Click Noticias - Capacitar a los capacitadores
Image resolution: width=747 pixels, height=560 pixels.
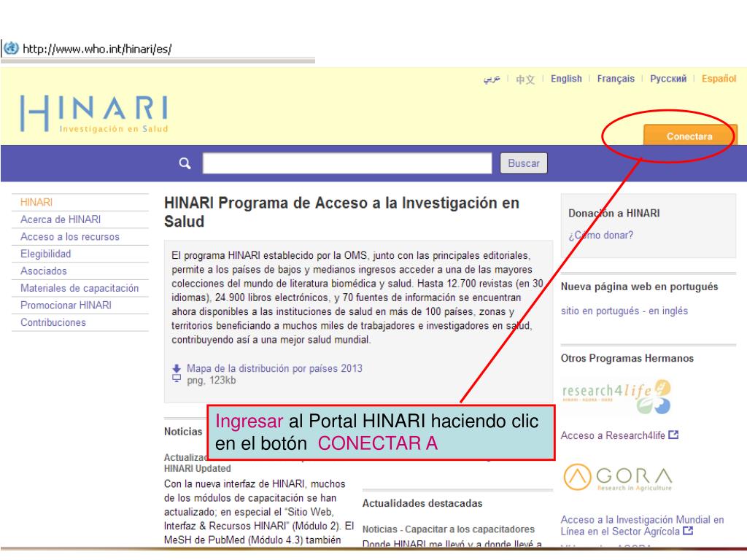pos(449,529)
